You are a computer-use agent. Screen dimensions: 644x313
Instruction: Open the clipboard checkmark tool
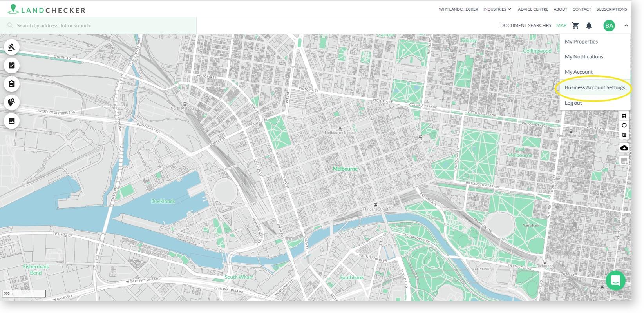(x=12, y=66)
